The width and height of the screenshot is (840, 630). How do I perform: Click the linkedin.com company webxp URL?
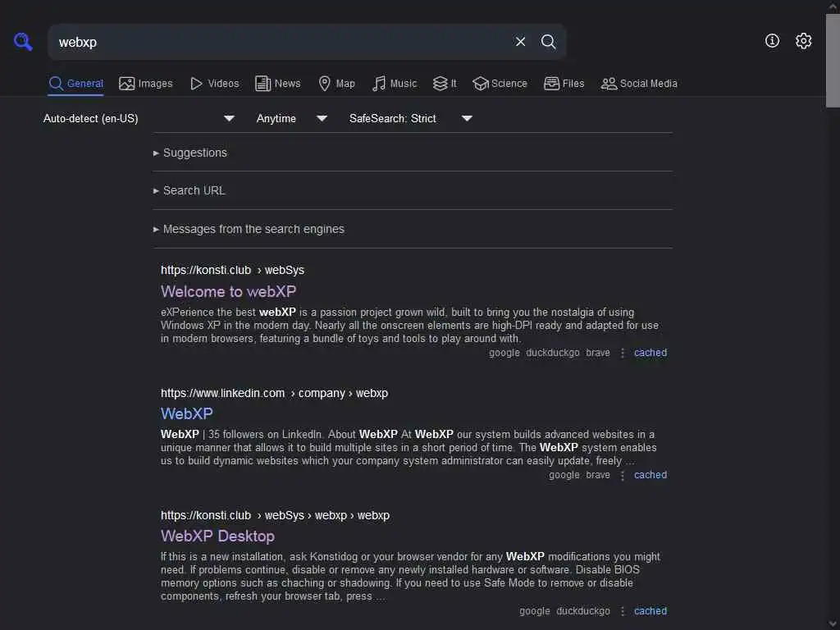[274, 393]
